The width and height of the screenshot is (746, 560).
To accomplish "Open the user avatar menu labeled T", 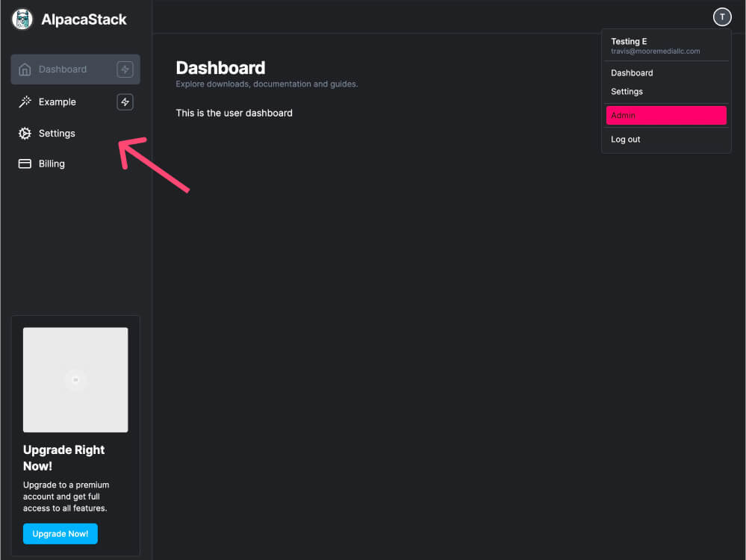I will click(x=721, y=16).
